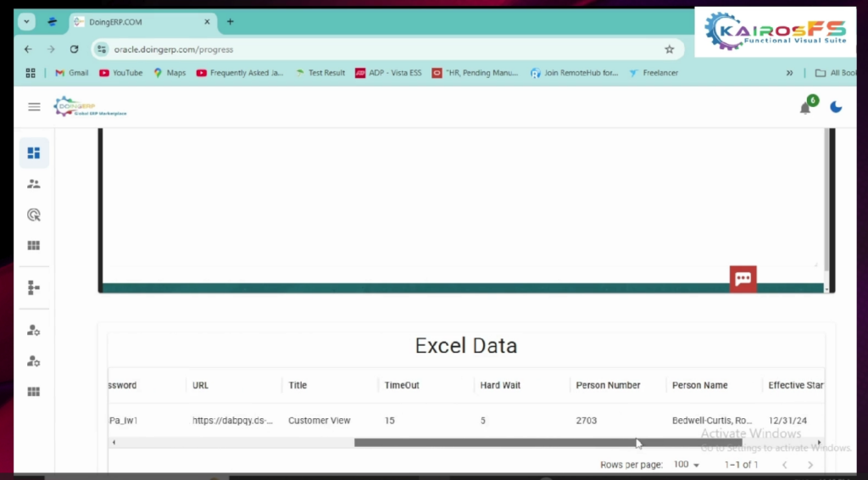The width and height of the screenshot is (868, 480).
Task: Open the hierarchy tree sidebar icon
Action: 34,288
